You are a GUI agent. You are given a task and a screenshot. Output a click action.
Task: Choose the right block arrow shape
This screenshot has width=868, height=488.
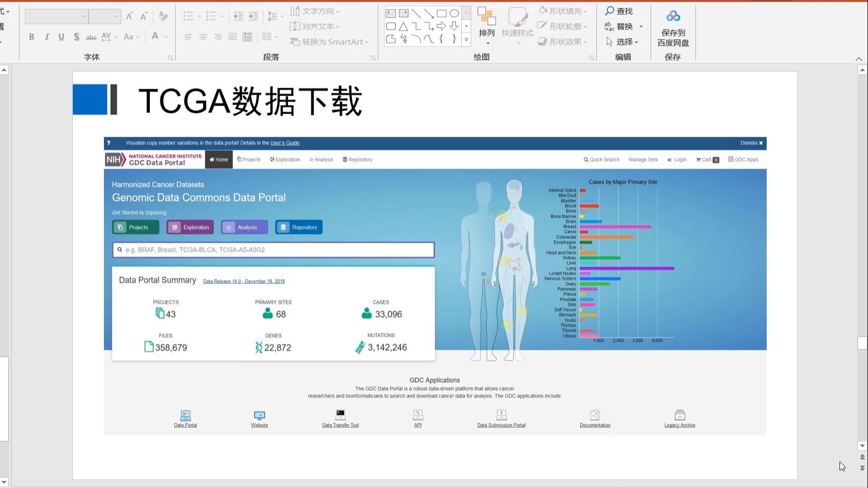[x=442, y=26]
